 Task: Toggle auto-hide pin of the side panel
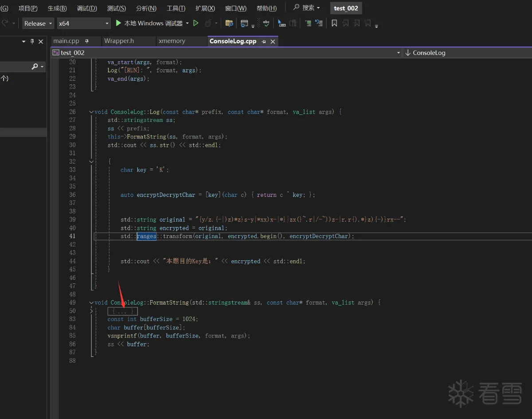(32, 41)
